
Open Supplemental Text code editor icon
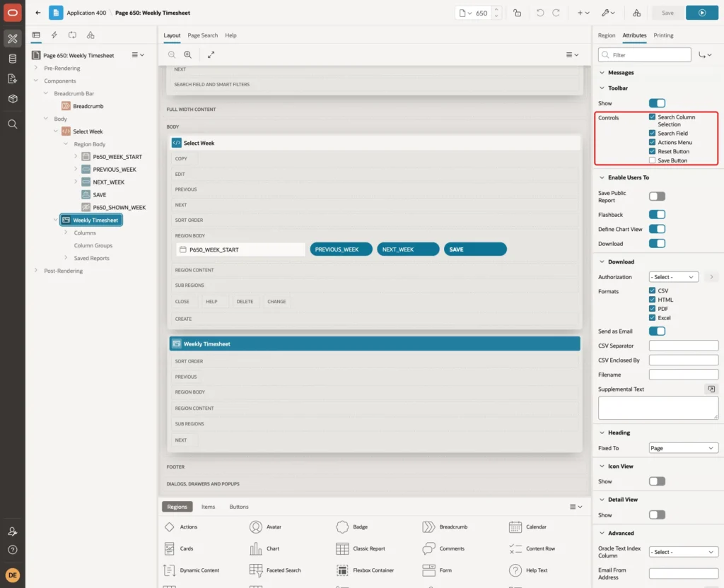coord(711,389)
